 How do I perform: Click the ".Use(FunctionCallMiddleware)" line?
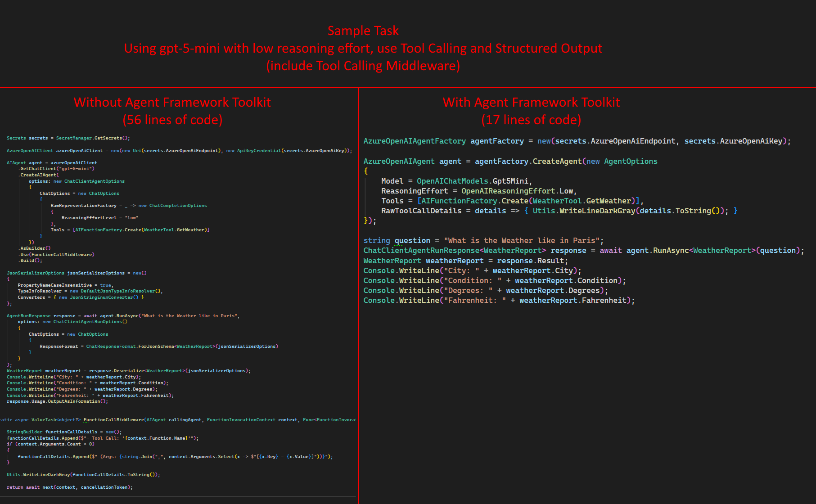coord(56,255)
